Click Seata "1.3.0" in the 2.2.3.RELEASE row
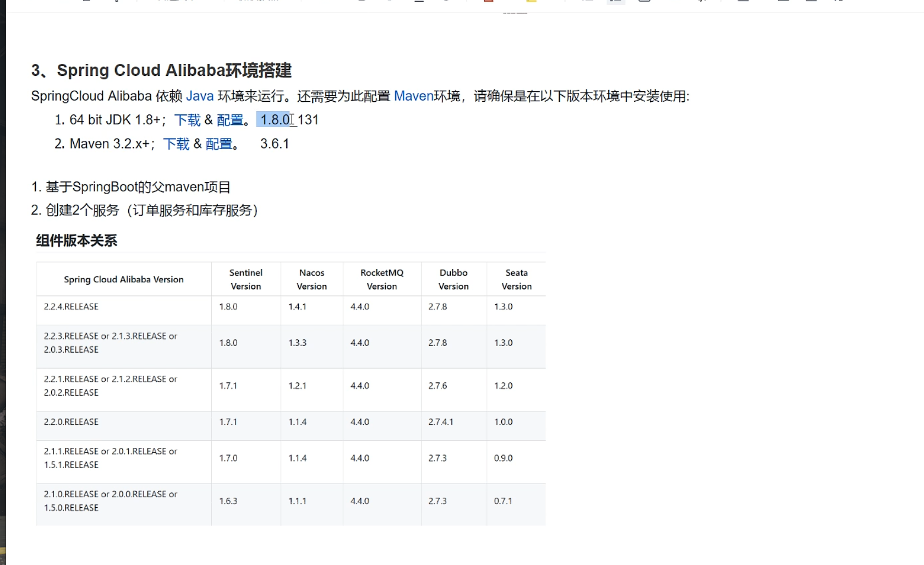The width and height of the screenshot is (924, 565). pos(504,343)
